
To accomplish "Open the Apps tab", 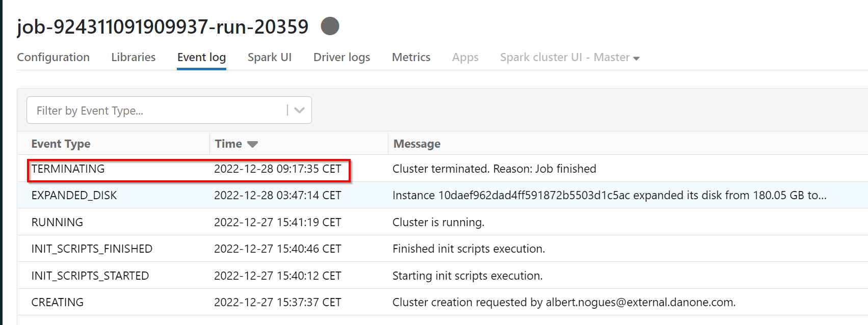I will 464,57.
